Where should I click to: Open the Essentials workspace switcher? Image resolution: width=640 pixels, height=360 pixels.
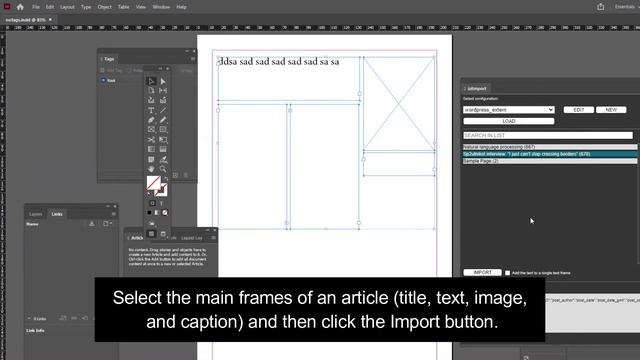pos(625,7)
